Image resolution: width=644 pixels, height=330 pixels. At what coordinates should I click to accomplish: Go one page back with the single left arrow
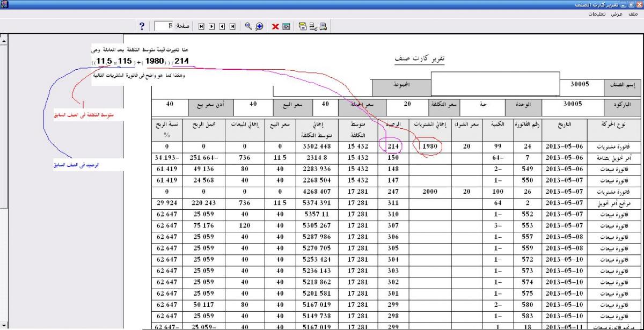(222, 26)
